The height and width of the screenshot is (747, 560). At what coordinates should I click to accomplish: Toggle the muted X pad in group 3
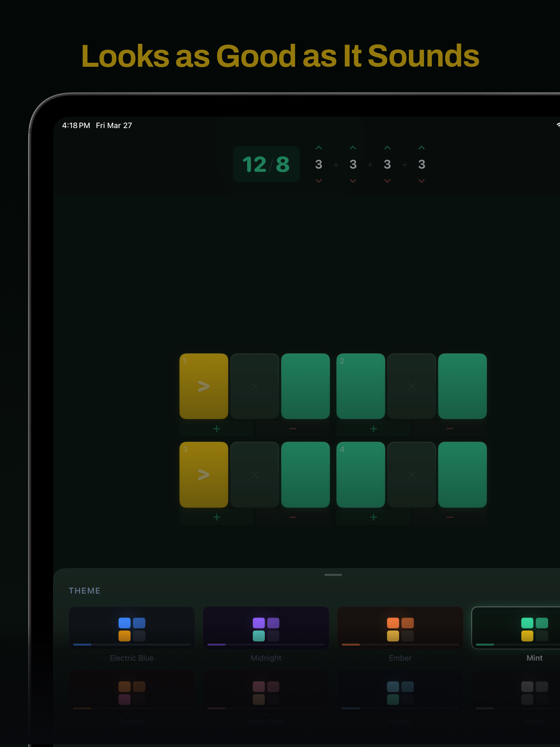pos(254,474)
